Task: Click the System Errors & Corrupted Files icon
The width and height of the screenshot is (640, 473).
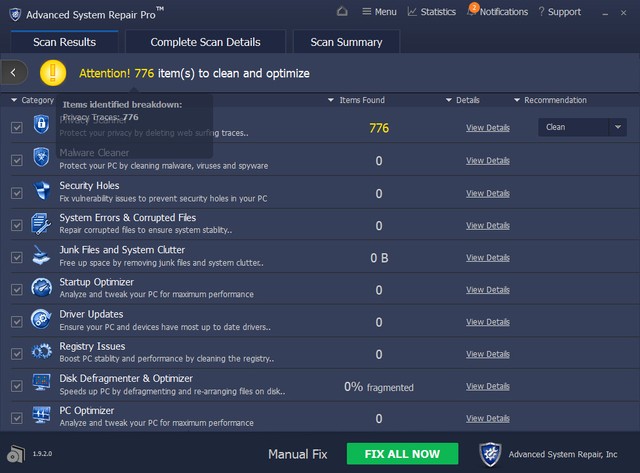Action: [x=41, y=223]
